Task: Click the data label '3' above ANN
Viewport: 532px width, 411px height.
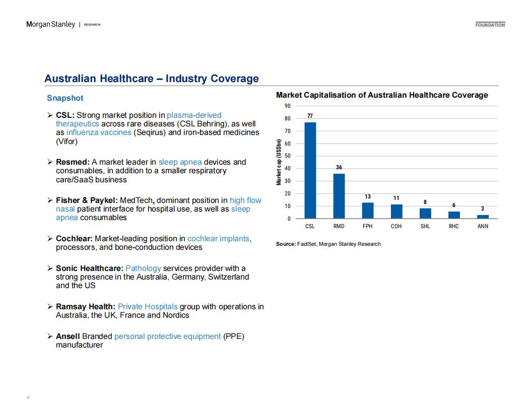Action: coord(483,209)
